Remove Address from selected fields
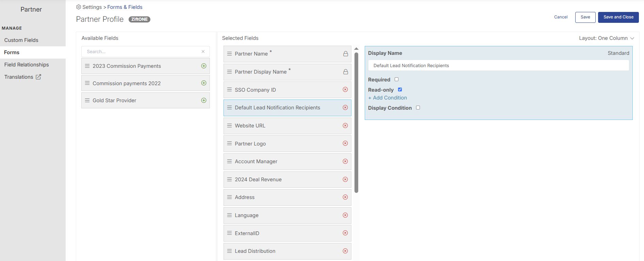Image resolution: width=644 pixels, height=261 pixels. pos(345,197)
